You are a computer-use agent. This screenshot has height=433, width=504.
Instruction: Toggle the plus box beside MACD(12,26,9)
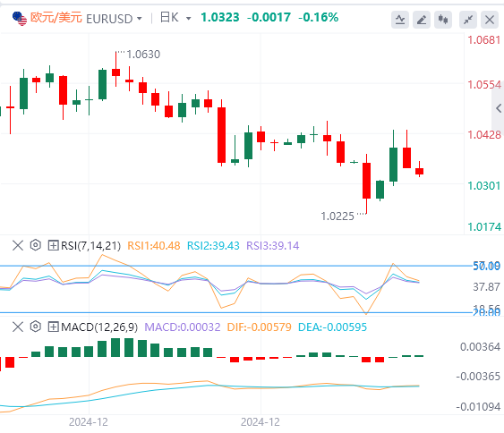point(53,327)
